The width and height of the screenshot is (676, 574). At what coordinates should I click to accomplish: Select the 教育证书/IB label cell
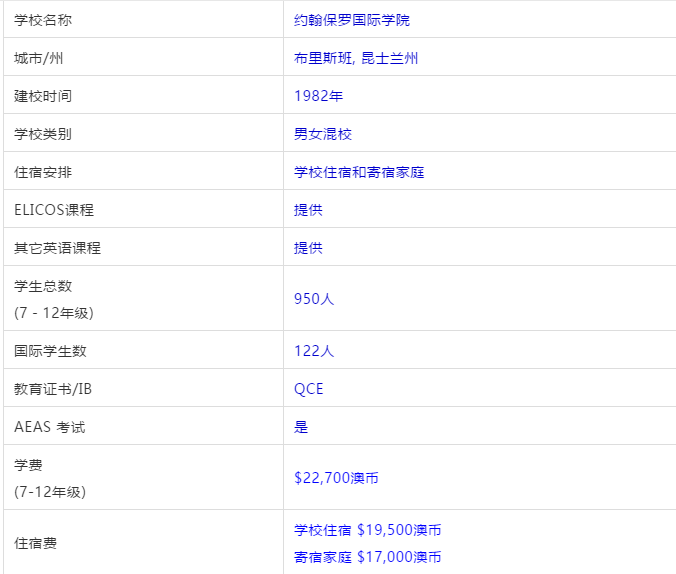tap(52, 389)
